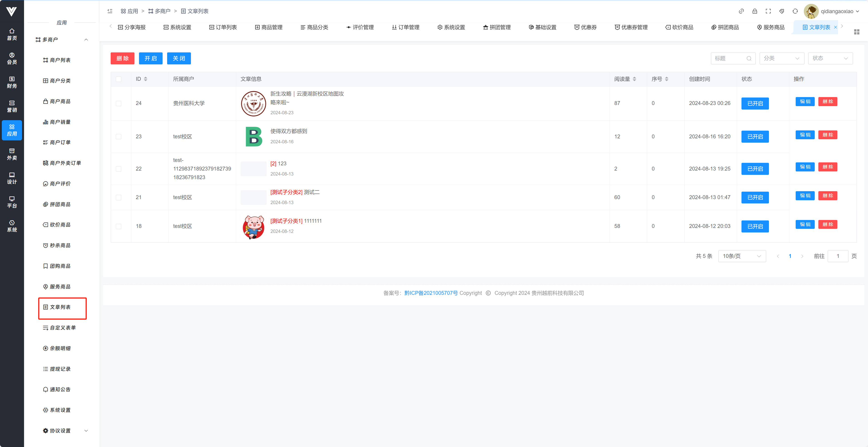Select the checkbox for article ID 18
868x447 pixels.
[119, 226]
